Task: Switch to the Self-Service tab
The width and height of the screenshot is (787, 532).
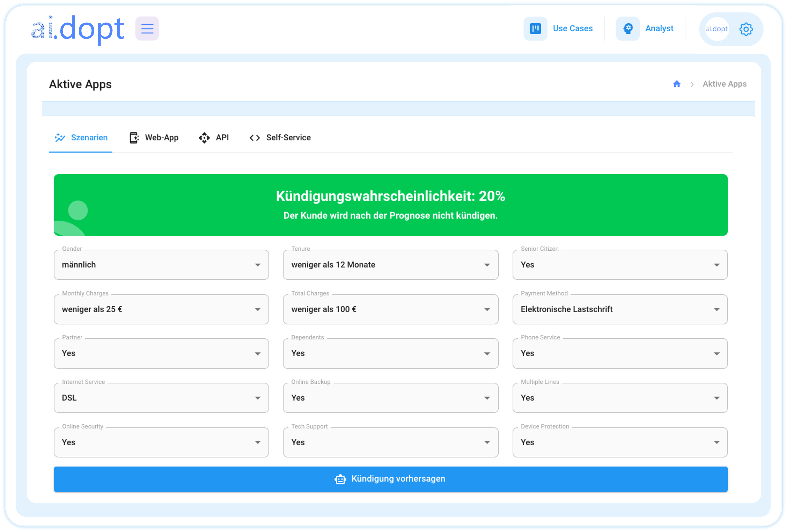Action: (x=280, y=137)
